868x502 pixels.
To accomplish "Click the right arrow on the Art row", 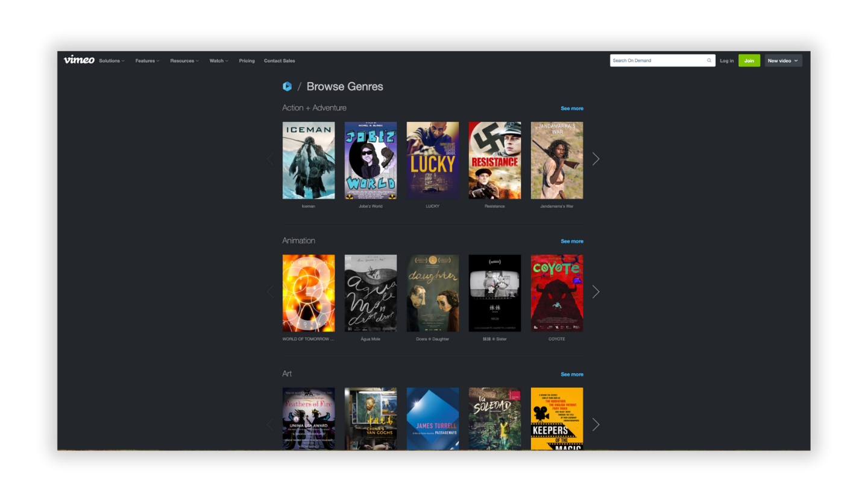I will point(596,424).
